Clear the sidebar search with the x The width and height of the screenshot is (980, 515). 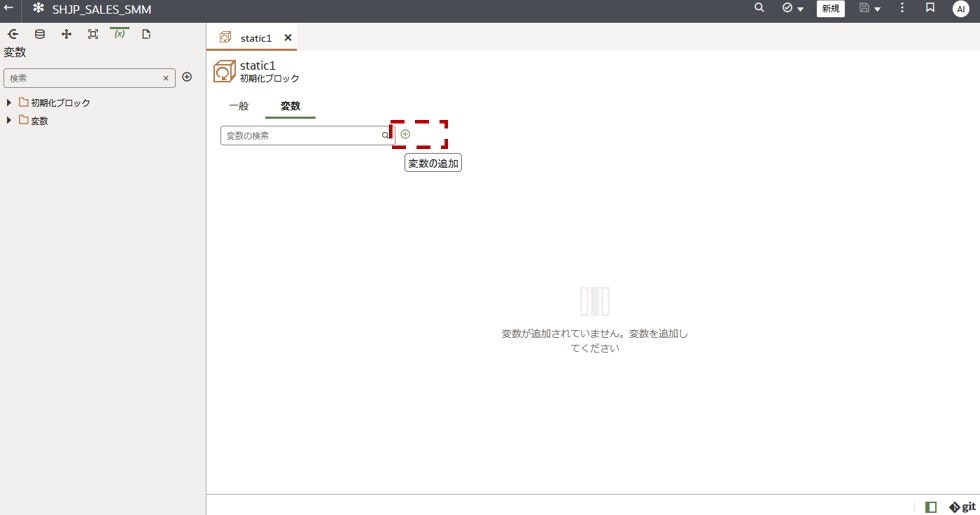166,78
